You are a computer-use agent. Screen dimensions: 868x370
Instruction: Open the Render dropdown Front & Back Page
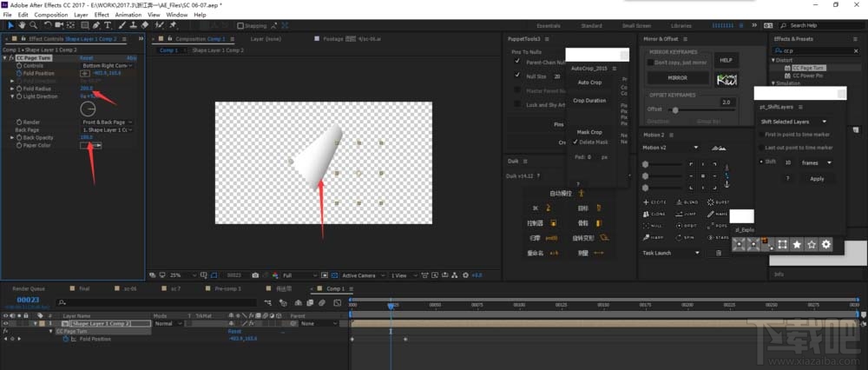103,122
